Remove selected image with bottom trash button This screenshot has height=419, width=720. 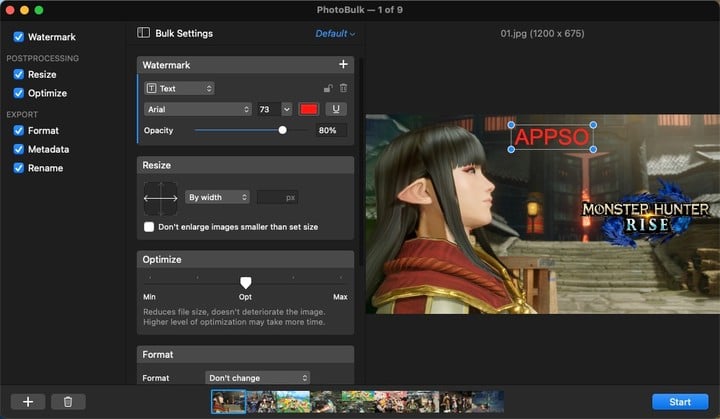pyautogui.click(x=68, y=402)
